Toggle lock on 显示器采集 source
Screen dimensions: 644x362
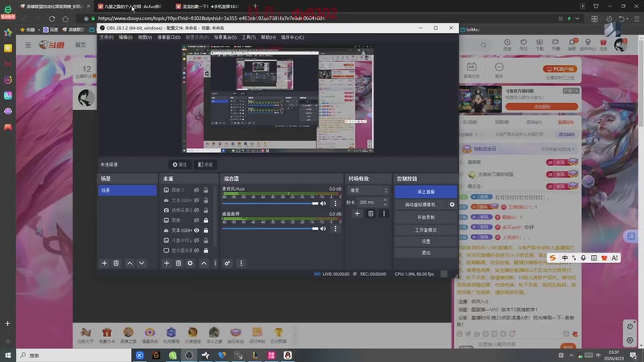point(206,250)
